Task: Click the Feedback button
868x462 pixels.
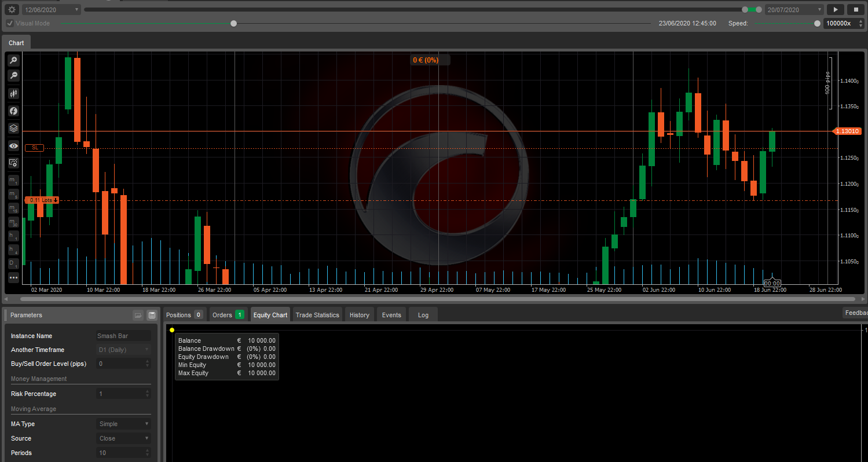Action: point(855,313)
